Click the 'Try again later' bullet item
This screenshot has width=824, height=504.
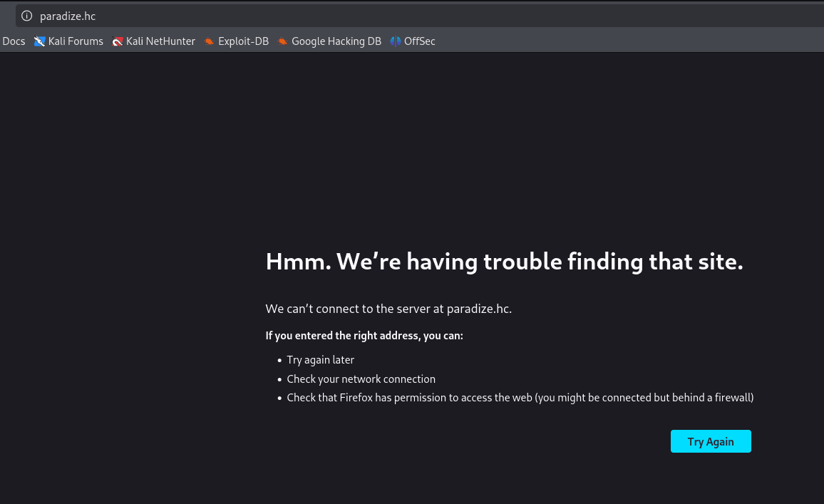[x=320, y=360]
